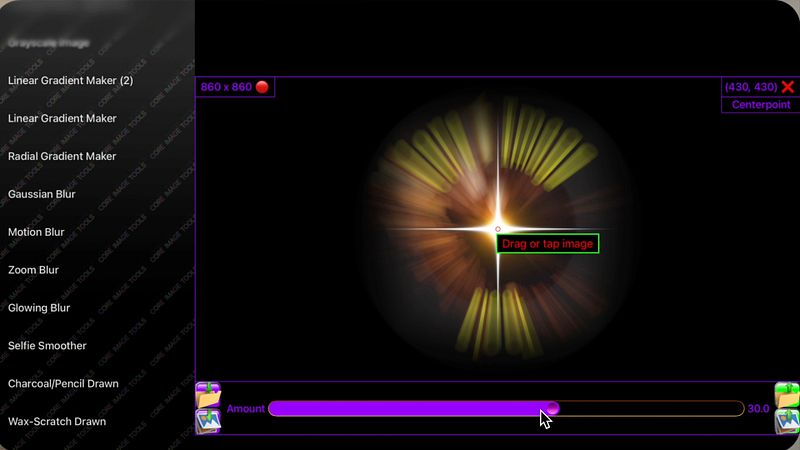800x450 pixels.
Task: Click the zoom-blurred preview image
Action: click(x=498, y=229)
